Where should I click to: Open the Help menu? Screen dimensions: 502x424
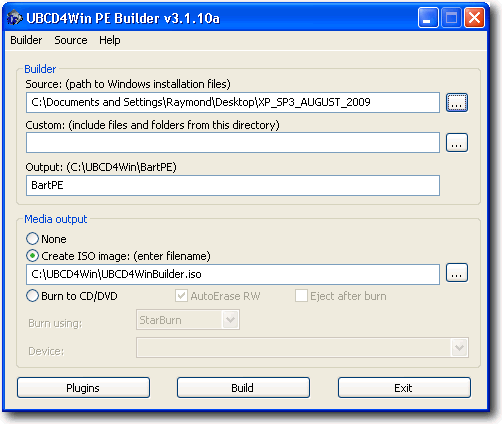110,40
